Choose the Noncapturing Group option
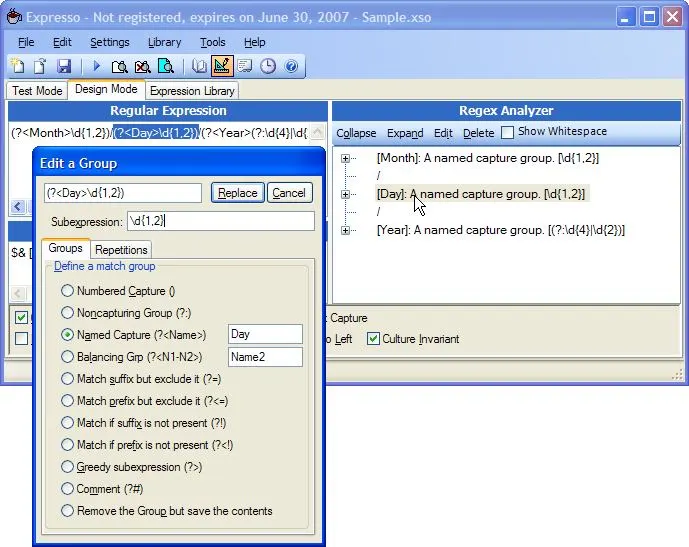689x547 pixels. coord(68,312)
